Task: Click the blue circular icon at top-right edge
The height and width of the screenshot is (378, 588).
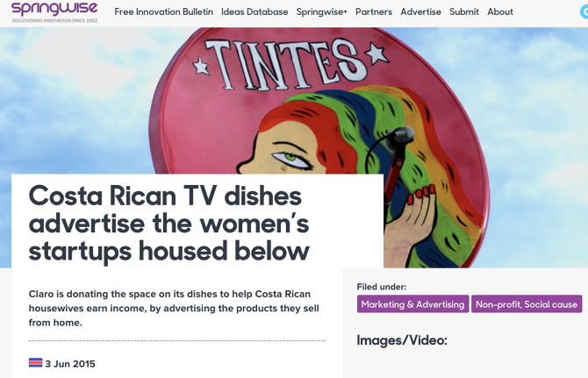Action: click(x=584, y=12)
